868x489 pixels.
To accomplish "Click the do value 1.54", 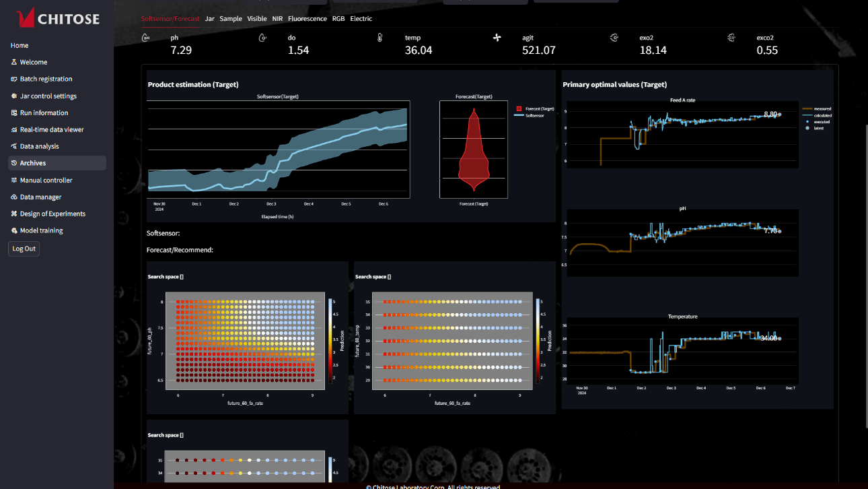I will tap(298, 51).
